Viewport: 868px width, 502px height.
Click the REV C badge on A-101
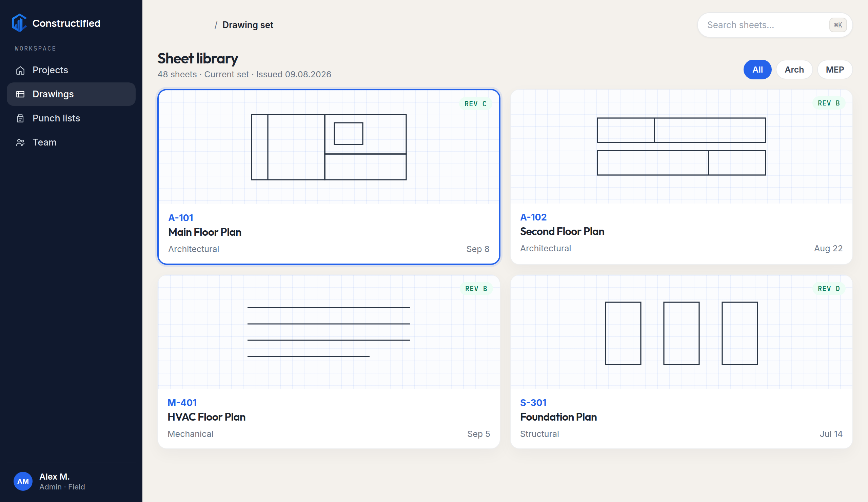475,104
